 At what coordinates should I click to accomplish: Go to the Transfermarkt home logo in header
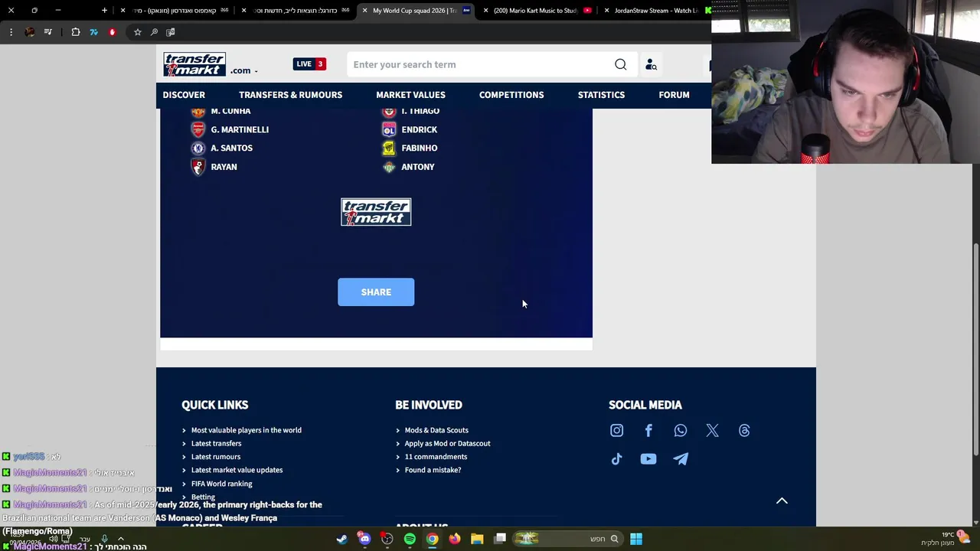(x=194, y=64)
